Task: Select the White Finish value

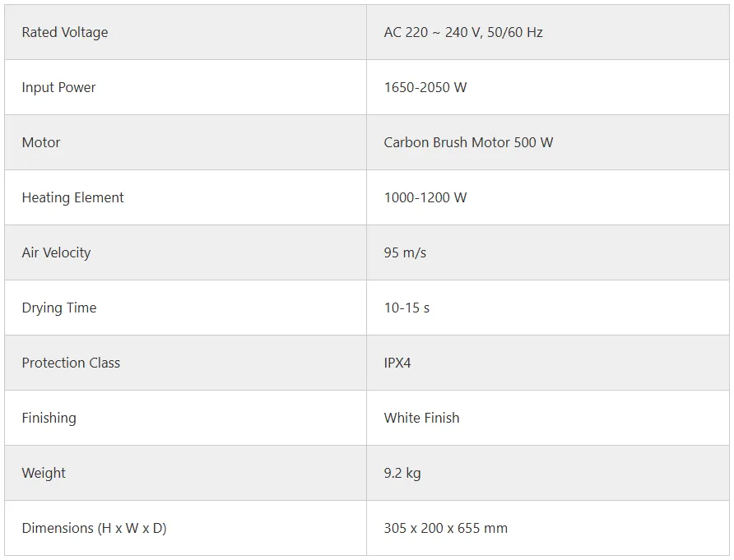Action: click(421, 419)
